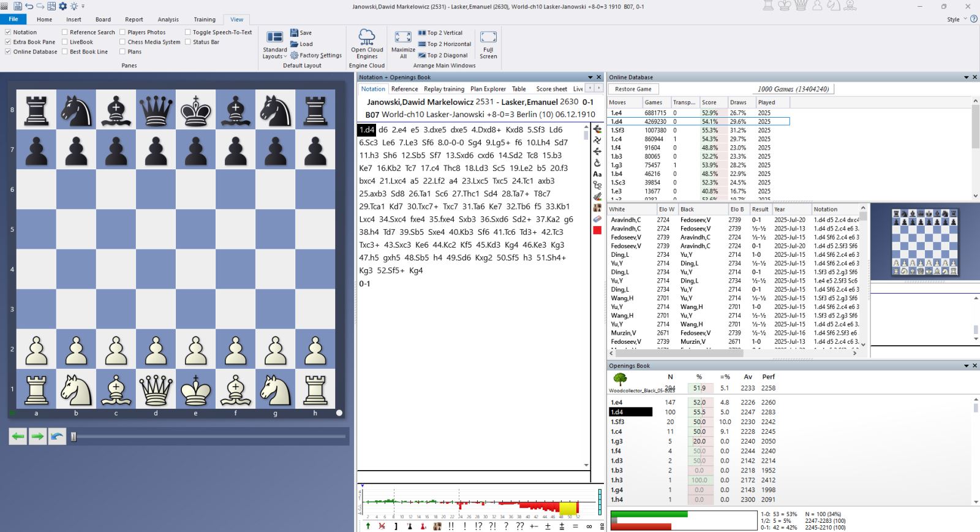Image resolution: width=980 pixels, height=532 pixels.
Task: Switch to the Plan Explorer tab
Action: [488, 89]
